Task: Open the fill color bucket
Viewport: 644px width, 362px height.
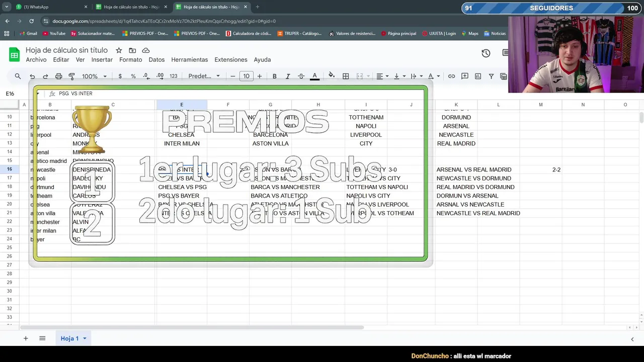Action: pos(332,76)
